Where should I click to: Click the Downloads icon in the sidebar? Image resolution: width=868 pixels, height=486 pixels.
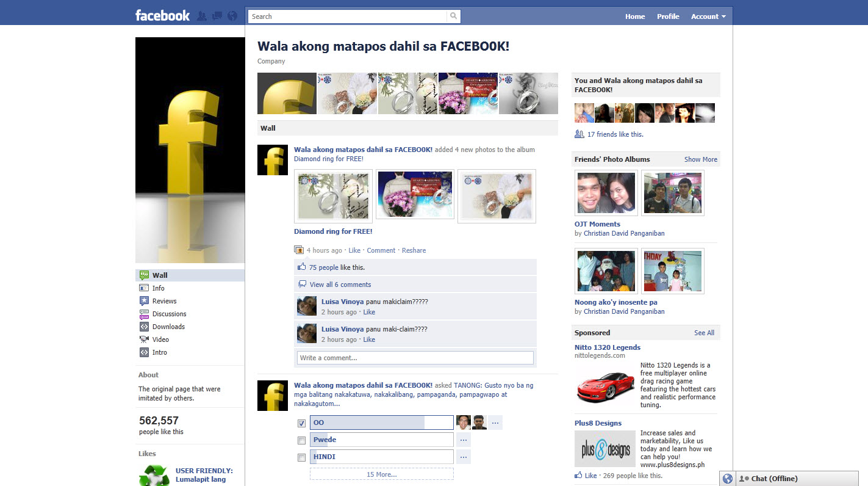pyautogui.click(x=144, y=327)
